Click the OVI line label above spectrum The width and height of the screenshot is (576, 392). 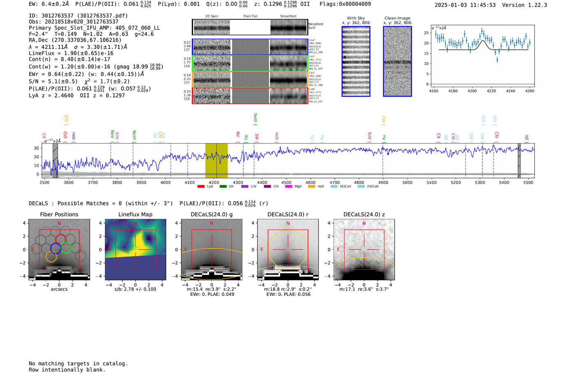tap(65, 136)
